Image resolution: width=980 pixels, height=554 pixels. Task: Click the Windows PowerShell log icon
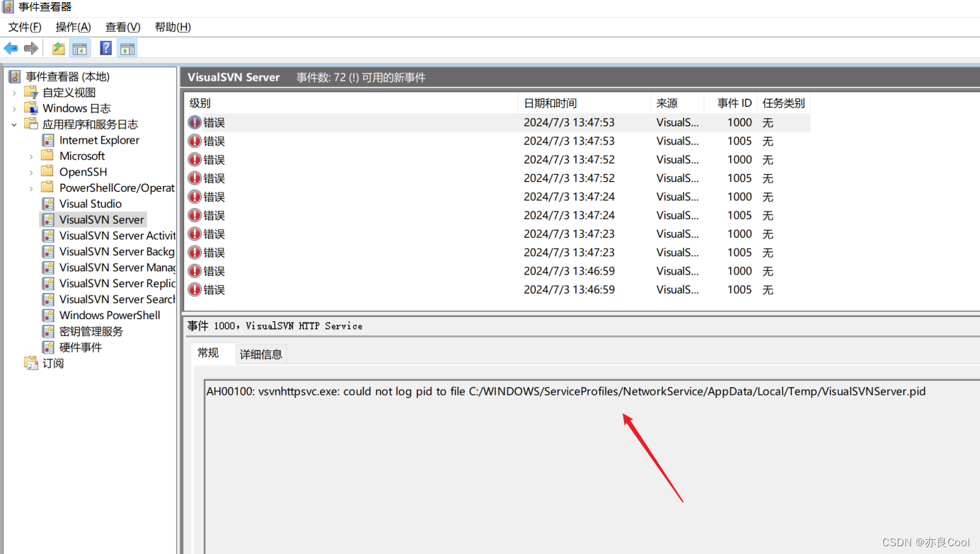pyautogui.click(x=48, y=315)
